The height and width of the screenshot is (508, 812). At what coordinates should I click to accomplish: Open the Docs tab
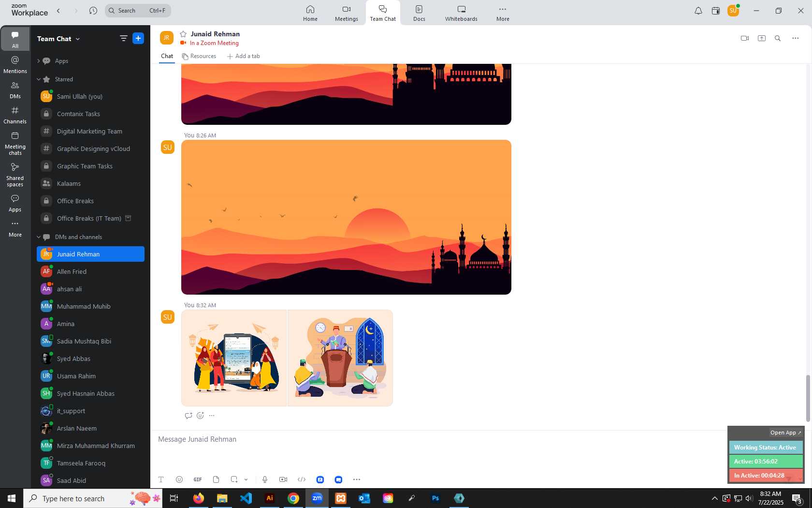click(419, 13)
